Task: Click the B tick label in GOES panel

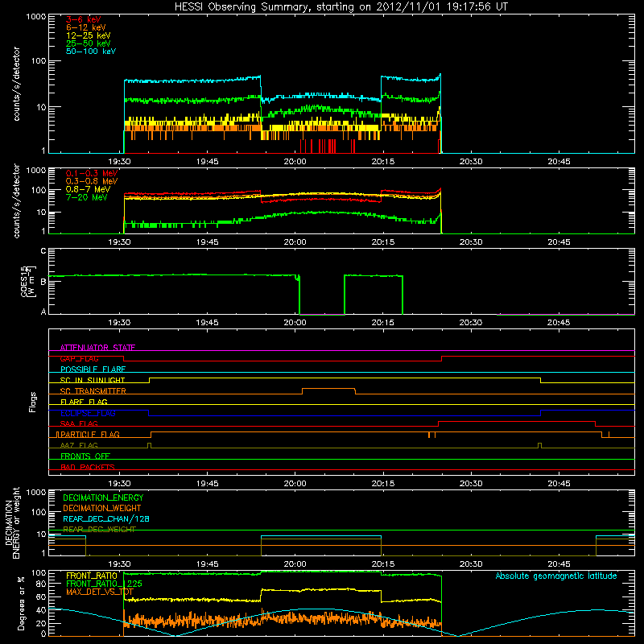Action: 43,282
